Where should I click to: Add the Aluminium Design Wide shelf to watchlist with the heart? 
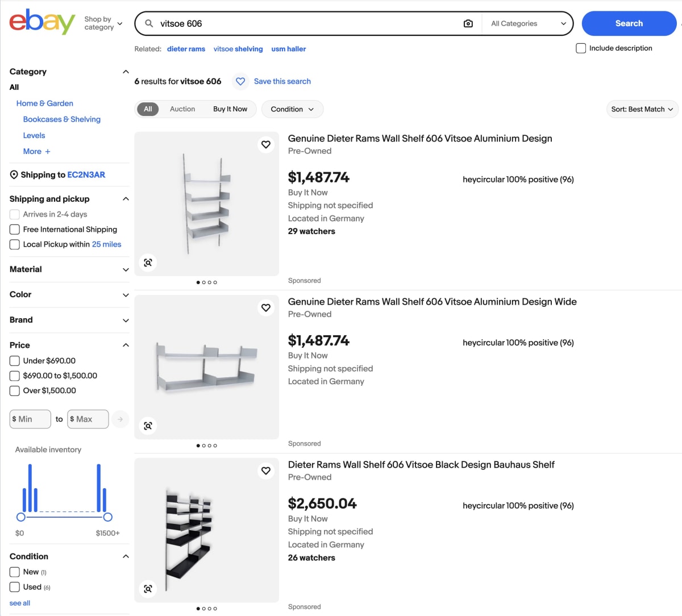tap(266, 307)
